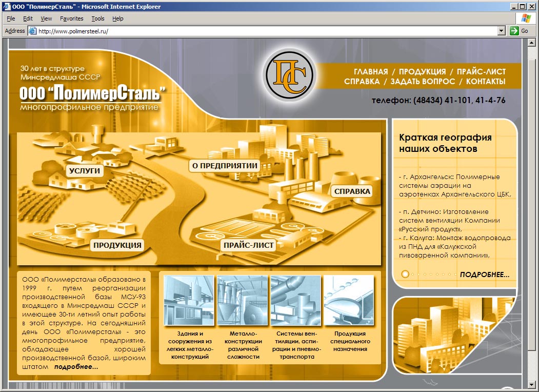Click СПРАВКА label on the map illustration

pyautogui.click(x=352, y=191)
